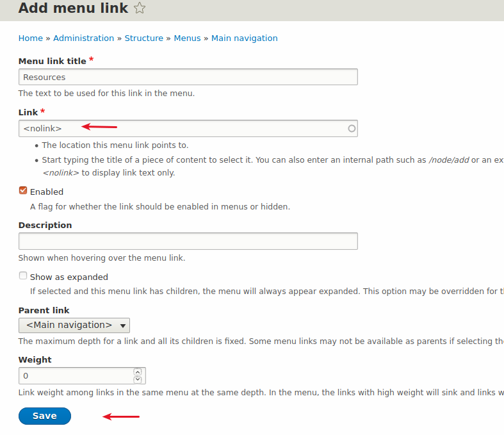Image resolution: width=504 pixels, height=435 pixels.
Task: Increase weight with the up arrow
Action: point(137,372)
